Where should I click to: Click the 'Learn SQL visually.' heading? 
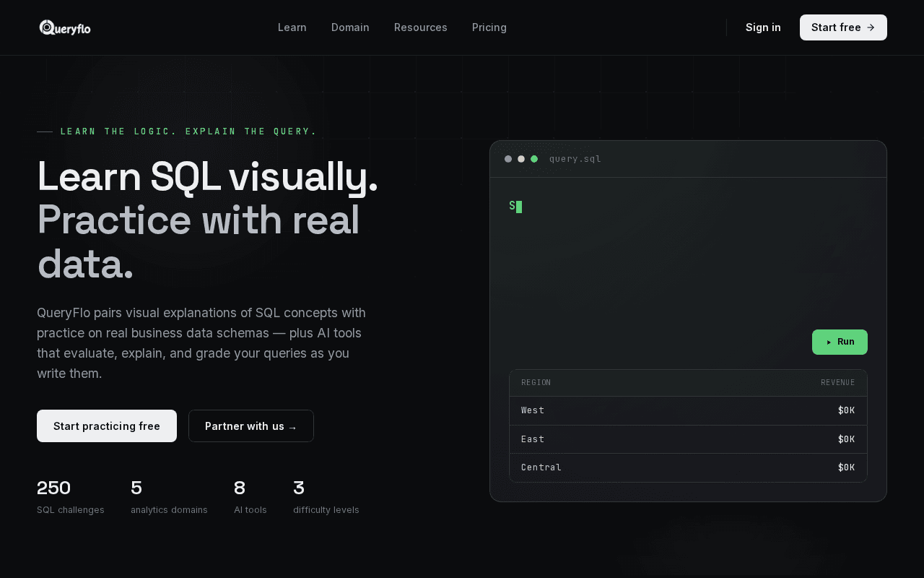pyautogui.click(x=207, y=176)
